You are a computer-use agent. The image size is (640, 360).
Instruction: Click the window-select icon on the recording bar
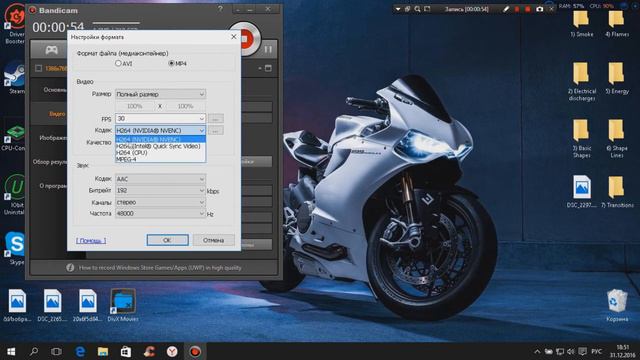407,9
